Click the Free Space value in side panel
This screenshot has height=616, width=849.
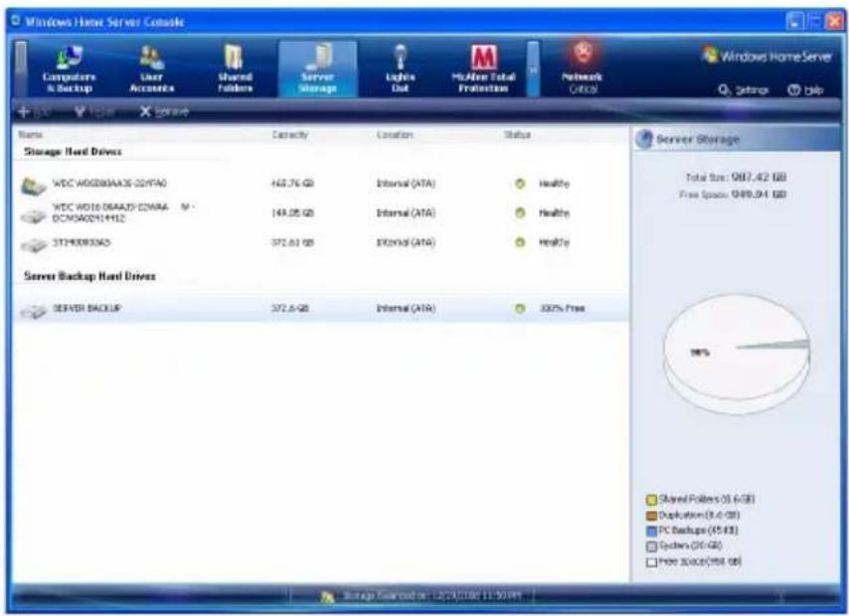coord(759,194)
